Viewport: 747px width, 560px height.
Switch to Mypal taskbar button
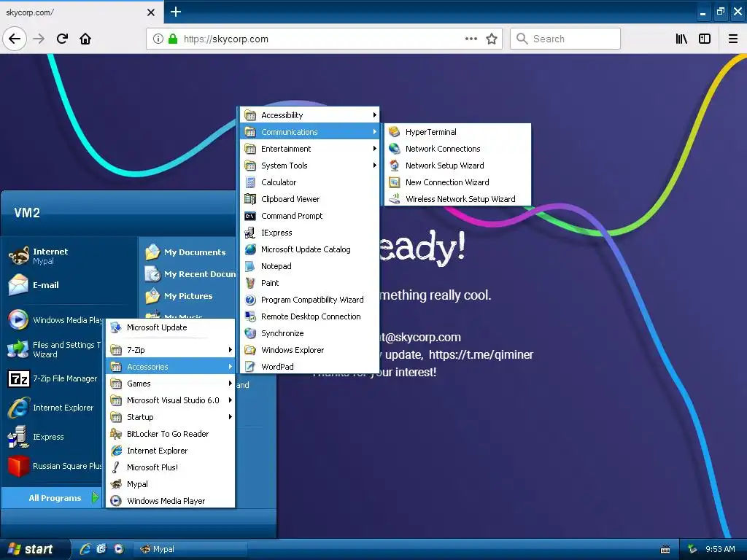point(190,549)
